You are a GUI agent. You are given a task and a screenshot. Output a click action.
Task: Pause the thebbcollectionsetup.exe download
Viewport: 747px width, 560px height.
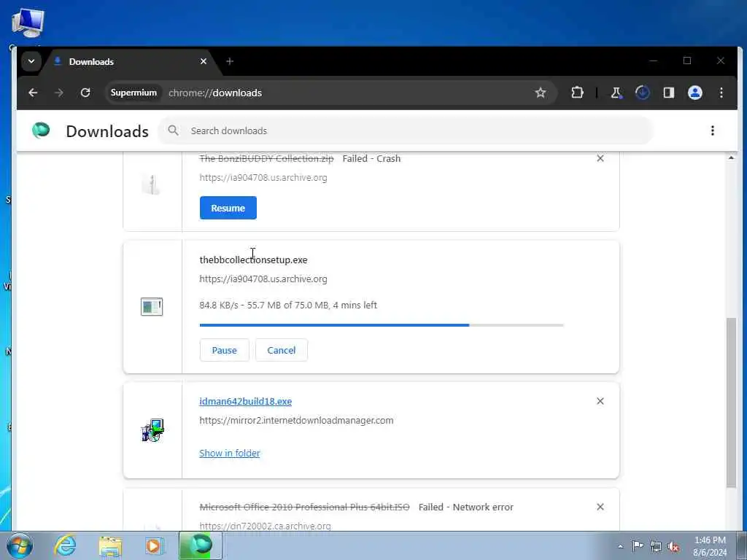225,350
